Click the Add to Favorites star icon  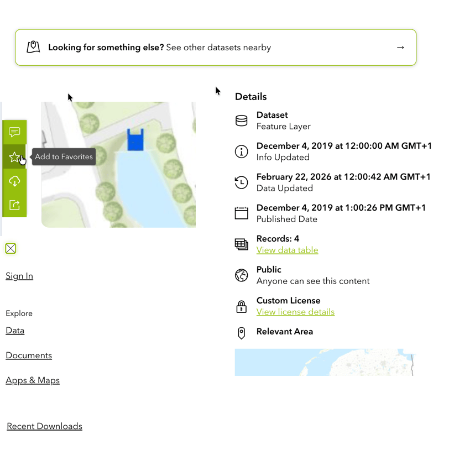point(14,157)
